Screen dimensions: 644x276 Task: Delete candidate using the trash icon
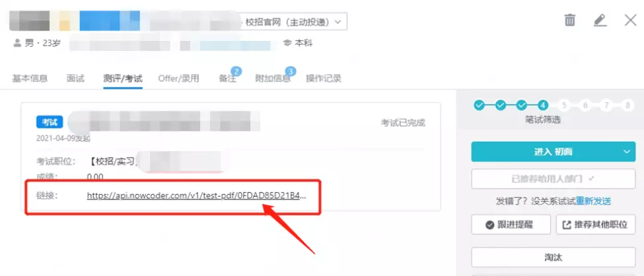(x=569, y=20)
